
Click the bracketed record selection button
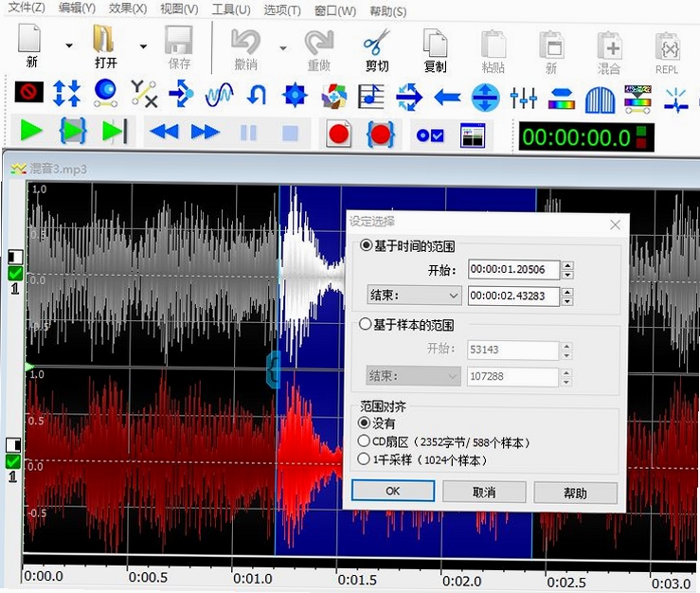[x=381, y=135]
